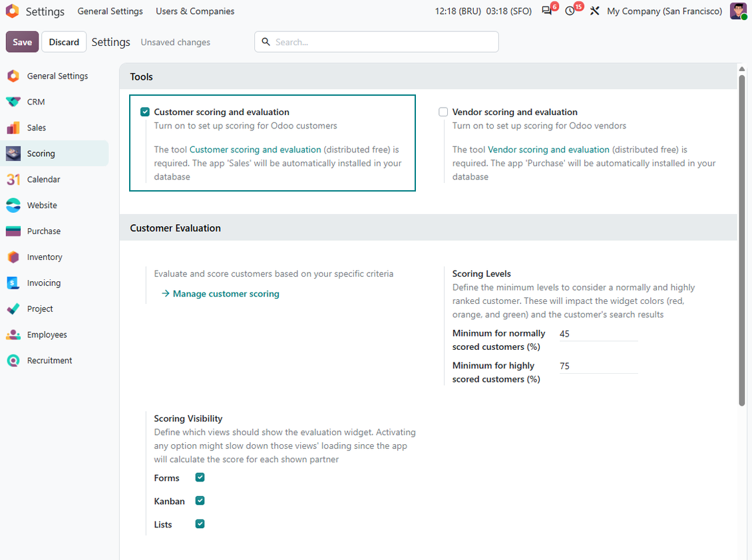Viewport: 752px width, 560px height.
Task: Click the Odoo home logo icon
Action: coord(13,11)
